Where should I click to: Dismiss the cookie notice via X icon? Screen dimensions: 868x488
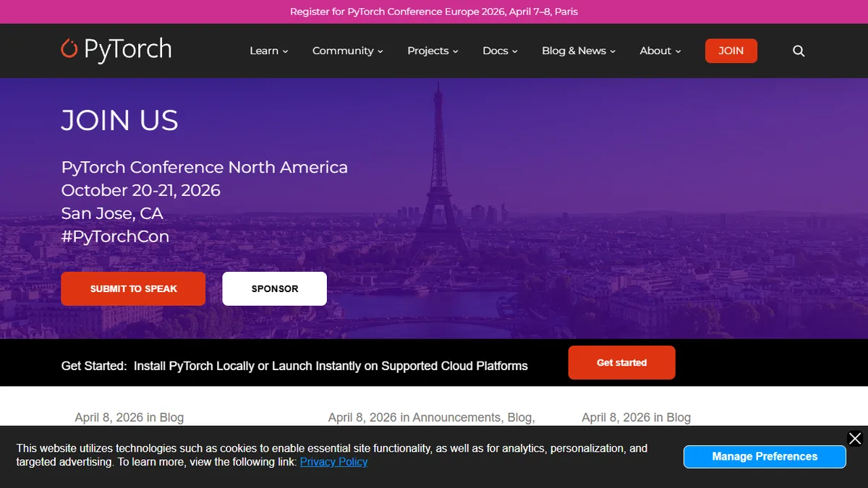pos(855,438)
